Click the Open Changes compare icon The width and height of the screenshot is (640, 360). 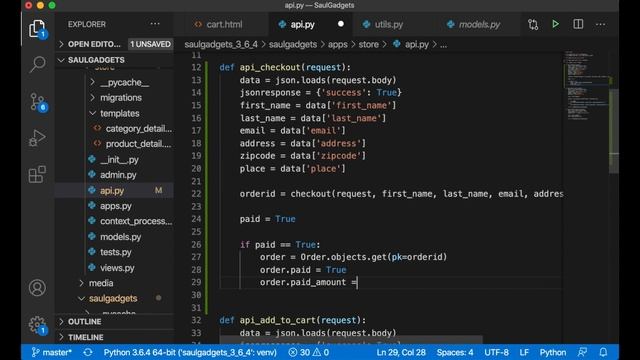tap(533, 24)
